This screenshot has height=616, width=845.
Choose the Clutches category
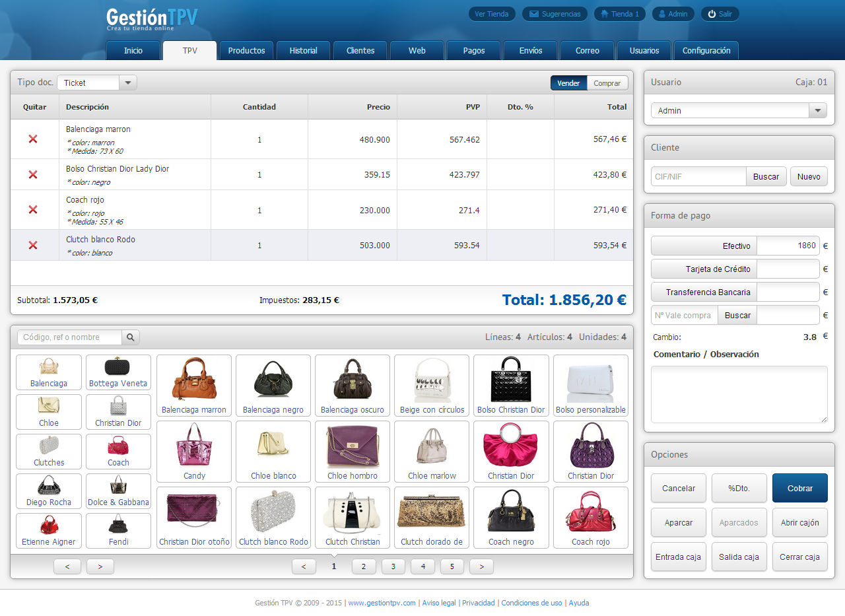(49, 452)
